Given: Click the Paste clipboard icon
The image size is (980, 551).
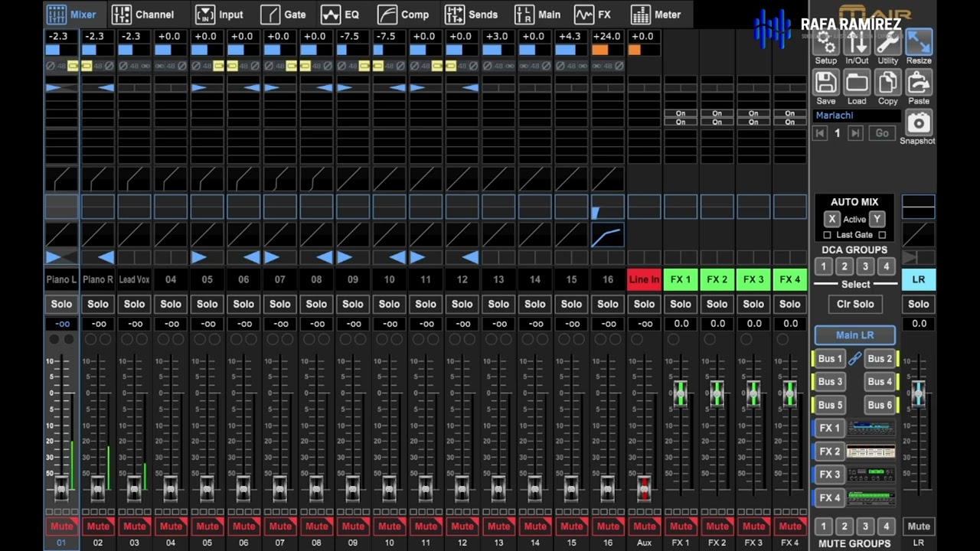Looking at the screenshot, I should [919, 83].
